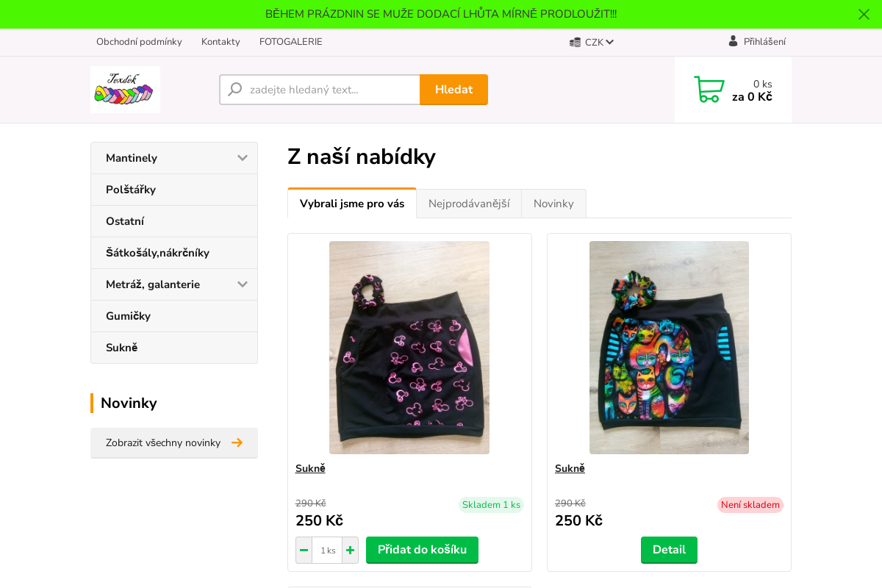Decrease quantity with the minus button

tap(304, 551)
